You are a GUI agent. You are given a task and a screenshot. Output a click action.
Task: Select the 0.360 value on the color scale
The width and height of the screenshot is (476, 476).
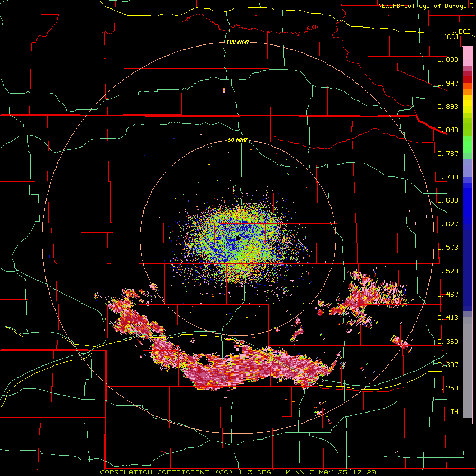pos(448,342)
